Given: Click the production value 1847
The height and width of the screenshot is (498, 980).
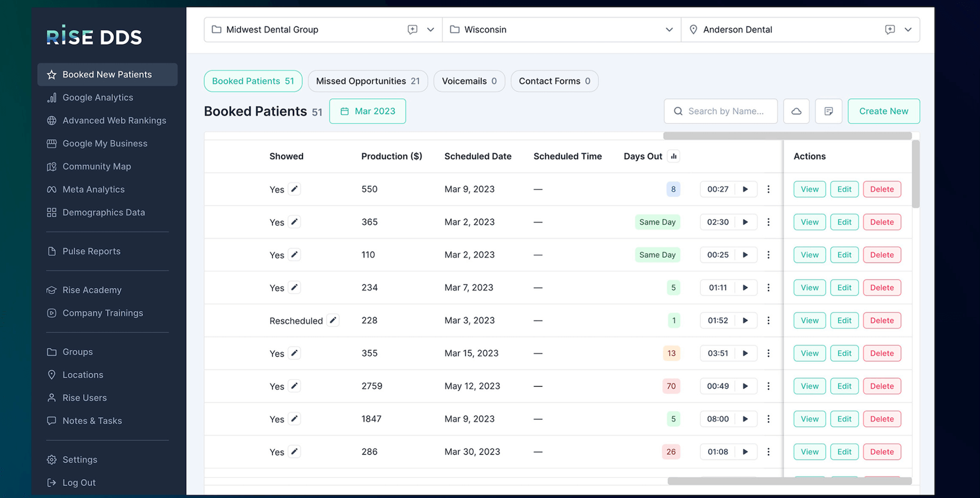Looking at the screenshot, I should point(371,418).
